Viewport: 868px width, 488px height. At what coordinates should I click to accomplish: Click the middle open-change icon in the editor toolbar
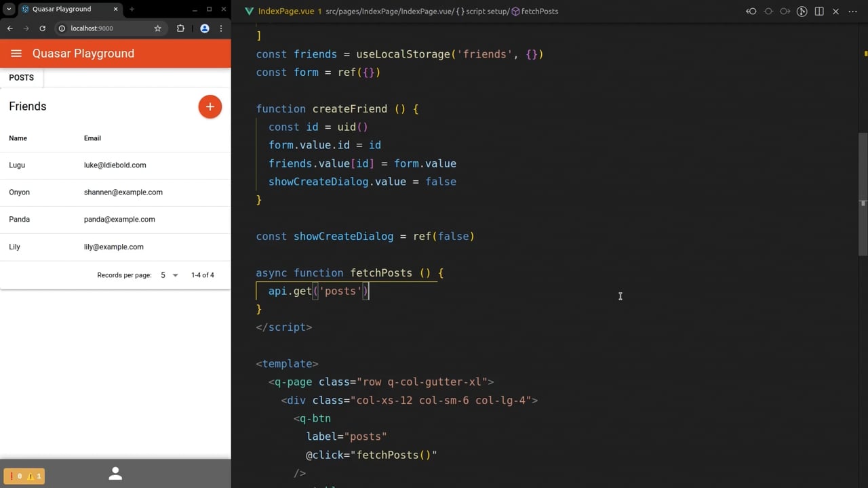coord(768,12)
